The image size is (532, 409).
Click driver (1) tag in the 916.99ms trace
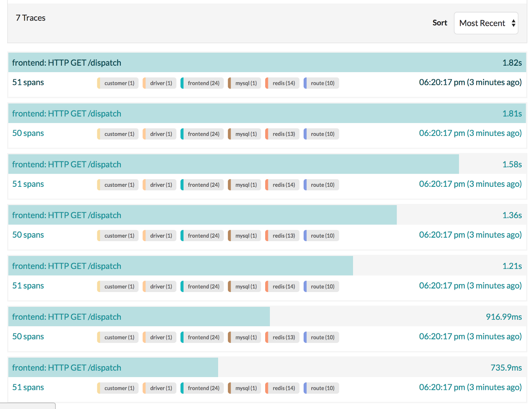[x=160, y=338]
